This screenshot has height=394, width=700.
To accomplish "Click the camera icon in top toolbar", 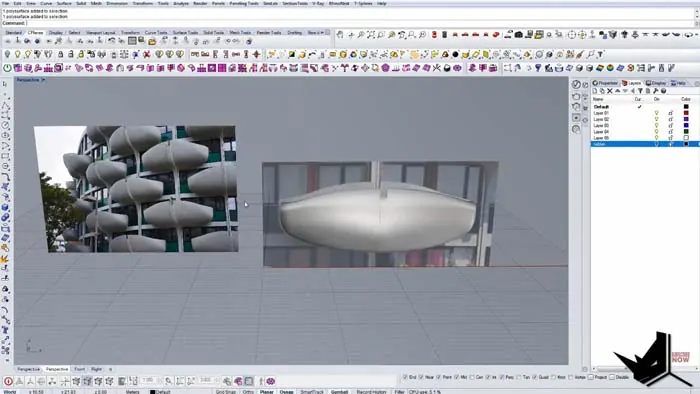I will pos(519,34).
